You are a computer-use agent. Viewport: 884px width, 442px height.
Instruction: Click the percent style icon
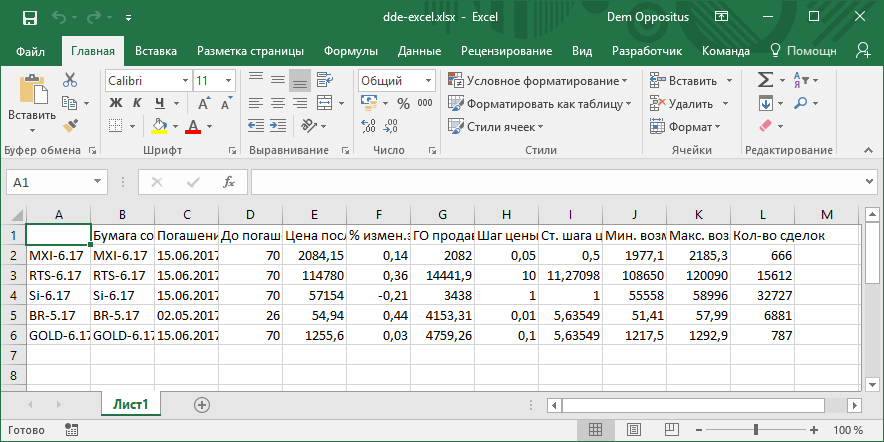401,103
